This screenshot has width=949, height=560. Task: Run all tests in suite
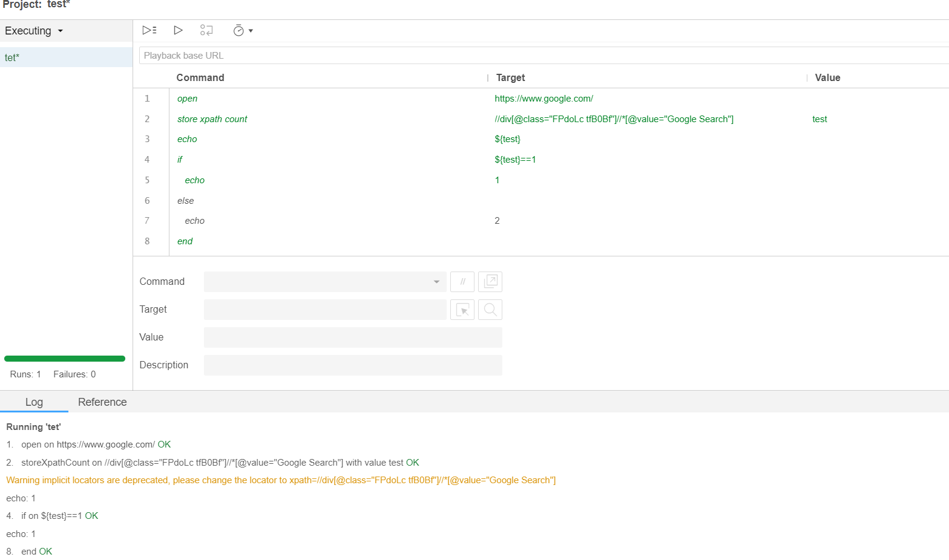click(149, 30)
